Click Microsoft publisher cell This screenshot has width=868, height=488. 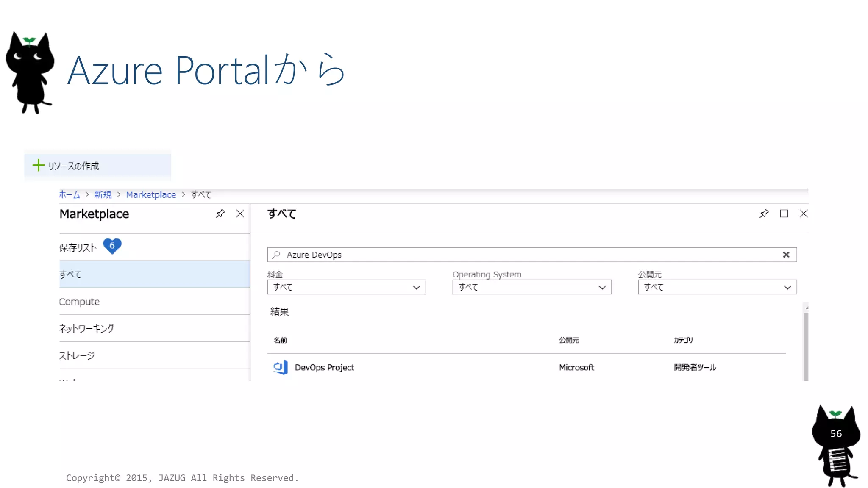576,367
